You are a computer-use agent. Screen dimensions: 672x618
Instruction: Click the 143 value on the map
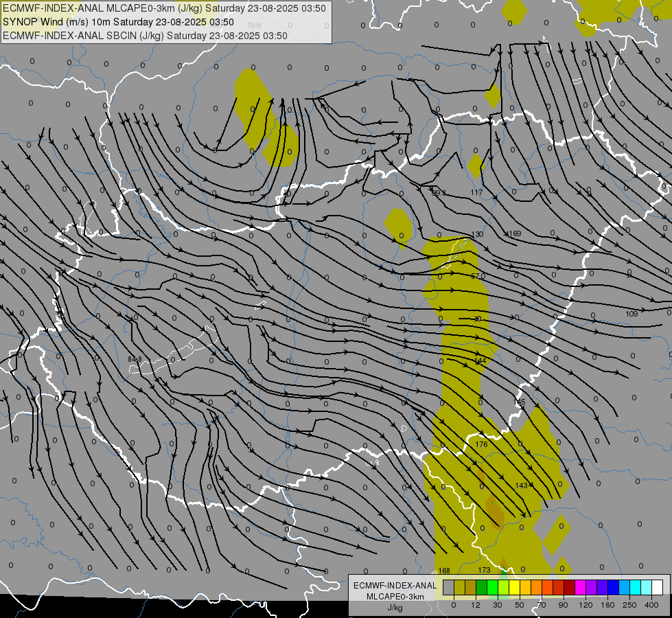(521, 485)
